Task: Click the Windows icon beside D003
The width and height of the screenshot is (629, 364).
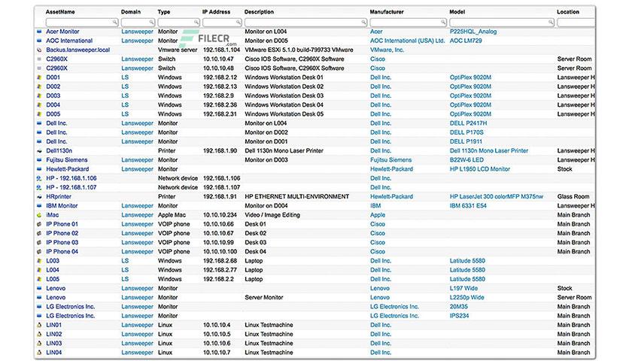Action: 39,96
